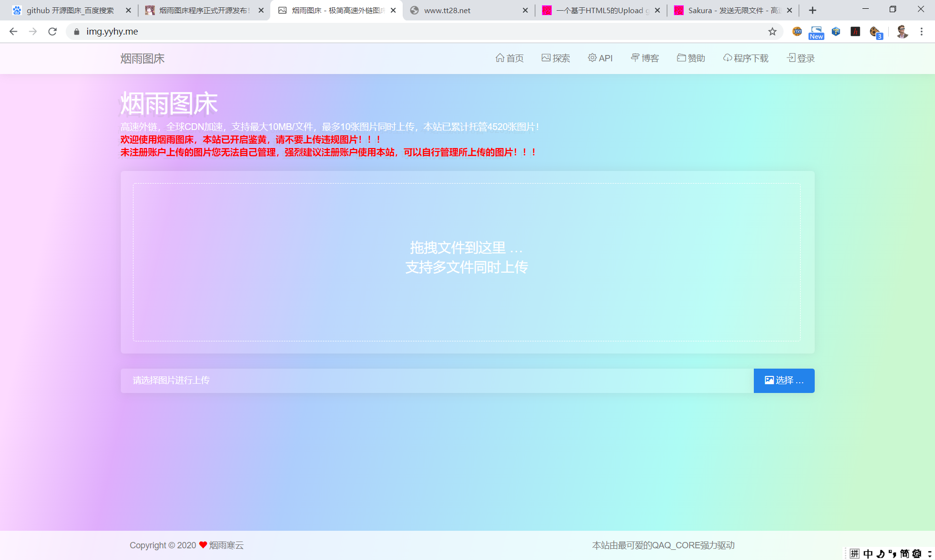Toggle IME 中 Chinese/English mode
This screenshot has height=560, width=935.
pos(868,554)
